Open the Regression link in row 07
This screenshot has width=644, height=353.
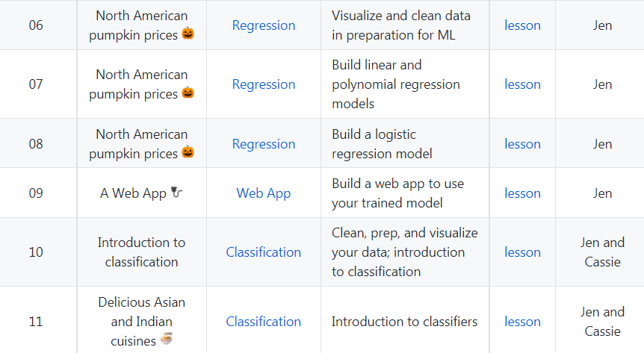point(264,84)
